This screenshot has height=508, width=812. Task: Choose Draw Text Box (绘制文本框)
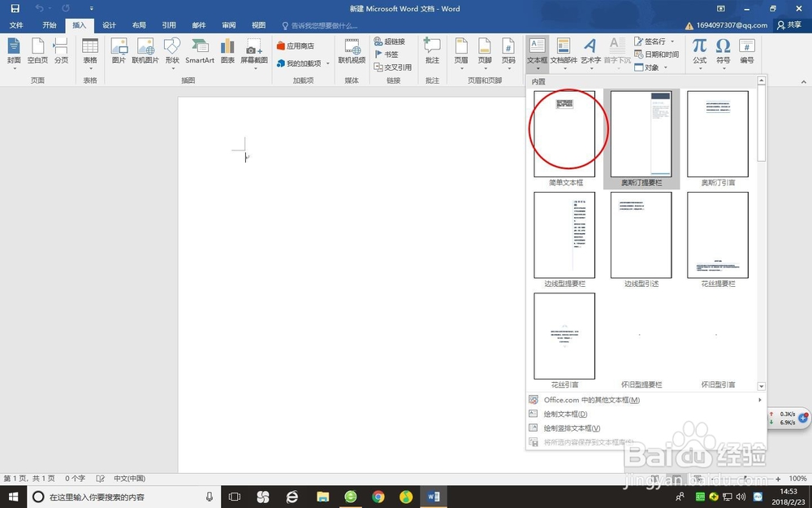646,414
